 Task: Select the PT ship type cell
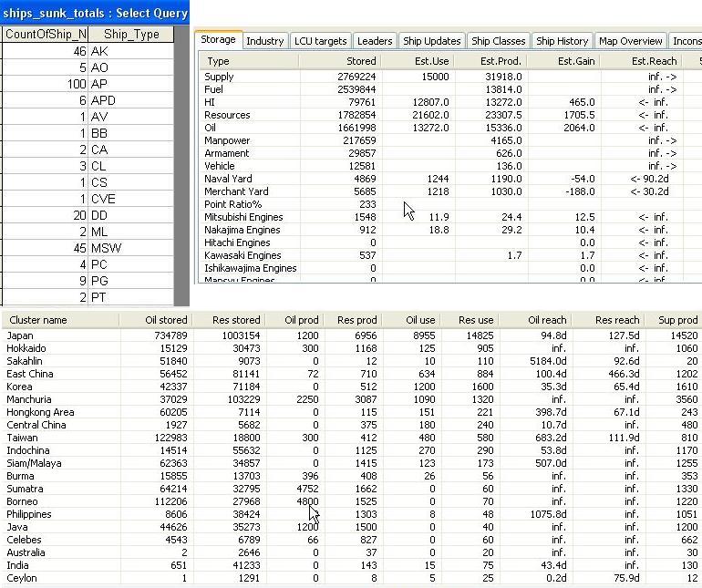click(131, 297)
